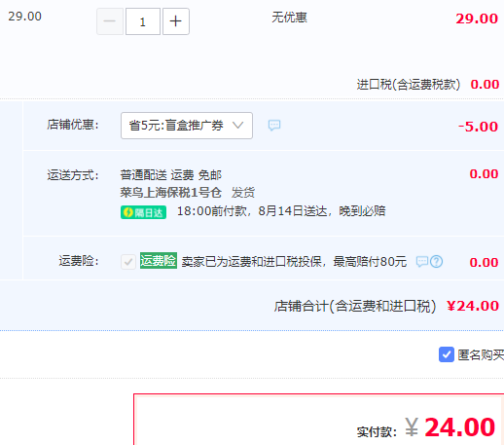Click the quantity input field
The height and width of the screenshot is (445, 504).
[143, 21]
